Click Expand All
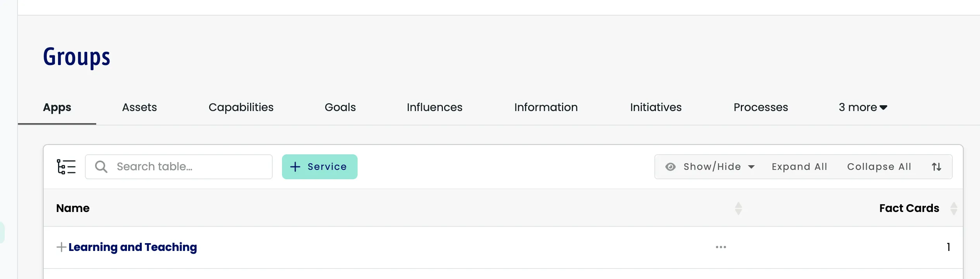Screen dimensions: 980x279 tap(799, 166)
